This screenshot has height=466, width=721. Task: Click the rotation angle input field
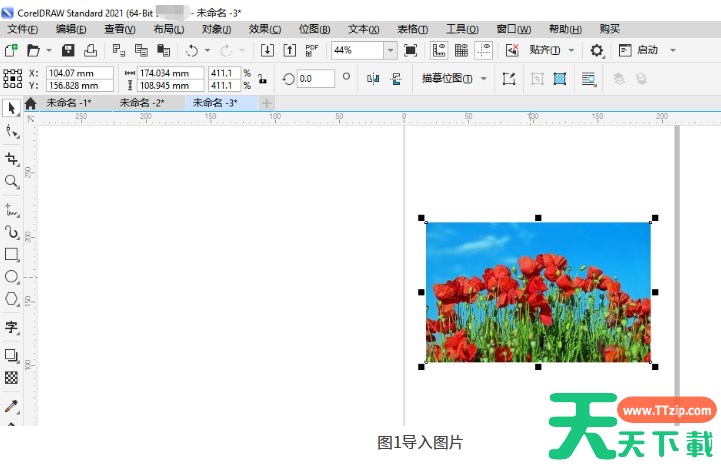(x=316, y=78)
